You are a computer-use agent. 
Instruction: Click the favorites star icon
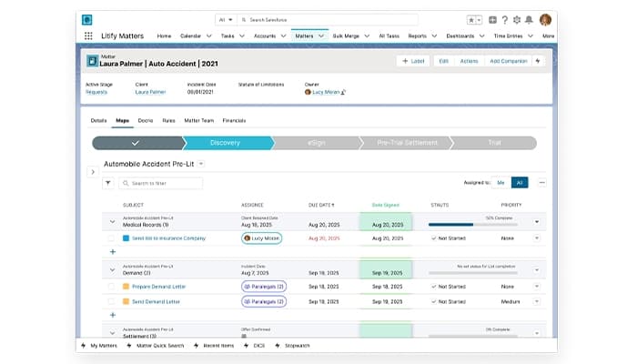coord(470,20)
